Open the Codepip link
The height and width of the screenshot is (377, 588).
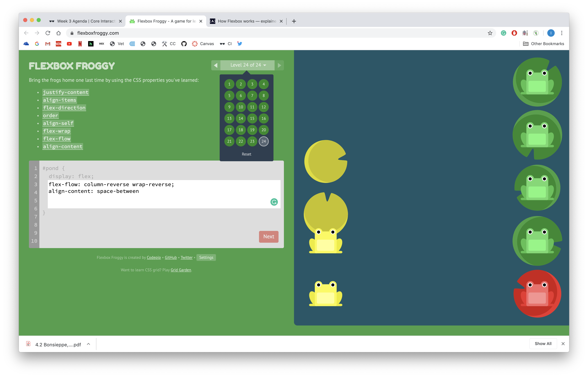[154, 258]
